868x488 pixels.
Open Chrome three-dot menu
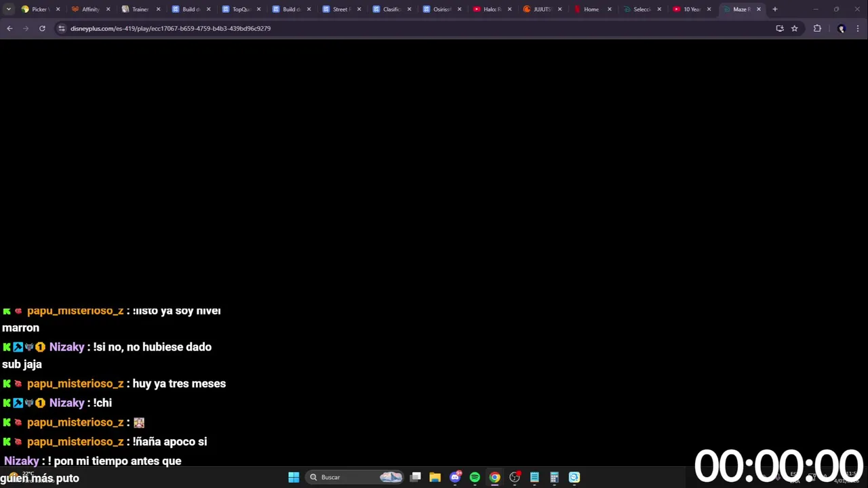[858, 28]
